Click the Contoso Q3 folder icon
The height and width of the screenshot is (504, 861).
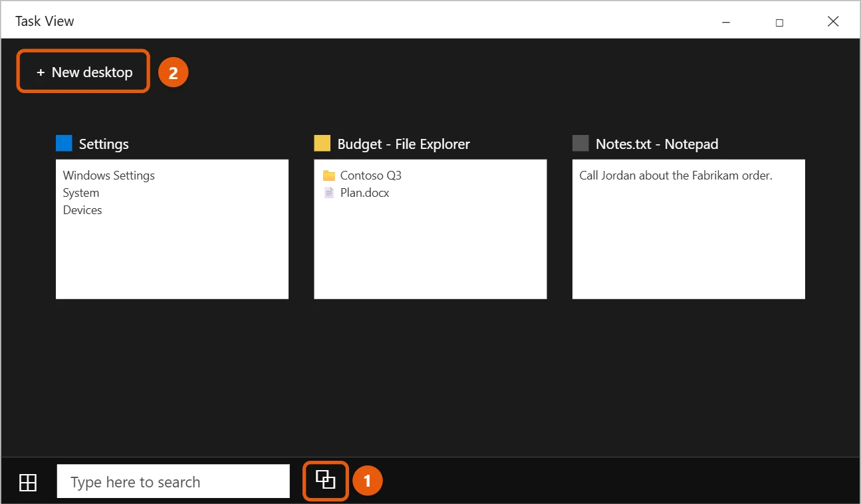point(328,176)
